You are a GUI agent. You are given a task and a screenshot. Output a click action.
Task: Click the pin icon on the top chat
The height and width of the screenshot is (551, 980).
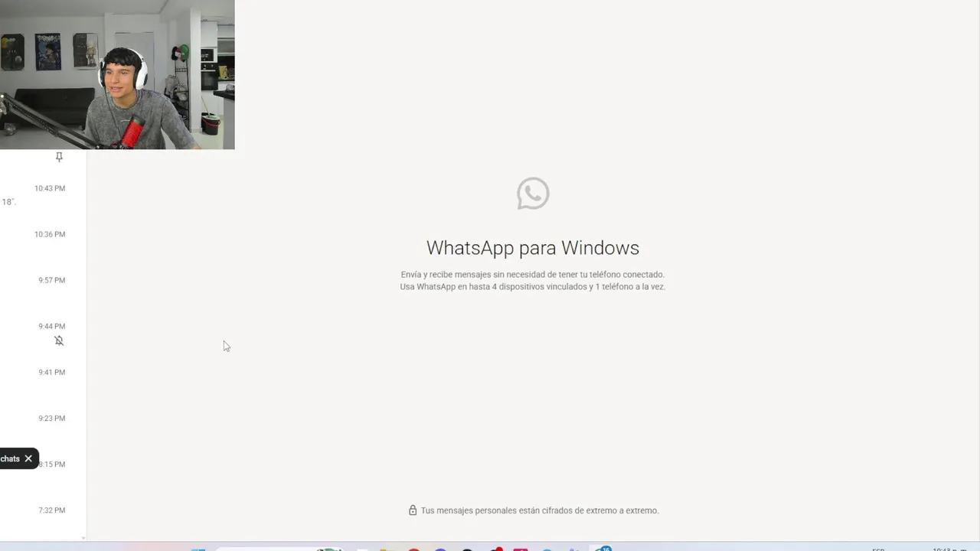tap(59, 157)
